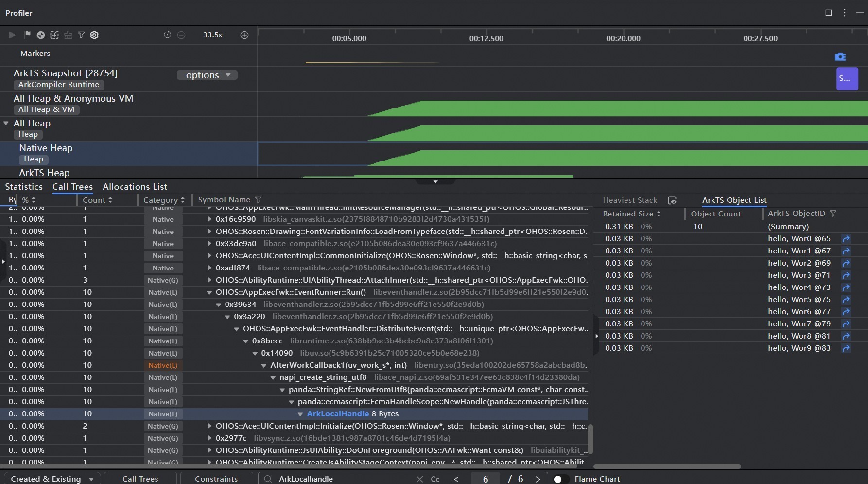
Task: Click the zoom in plus icon
Action: 244,35
